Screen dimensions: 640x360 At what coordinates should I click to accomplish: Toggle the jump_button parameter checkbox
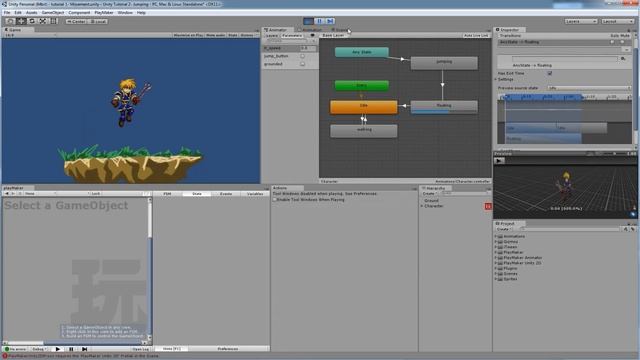[x=302, y=56]
